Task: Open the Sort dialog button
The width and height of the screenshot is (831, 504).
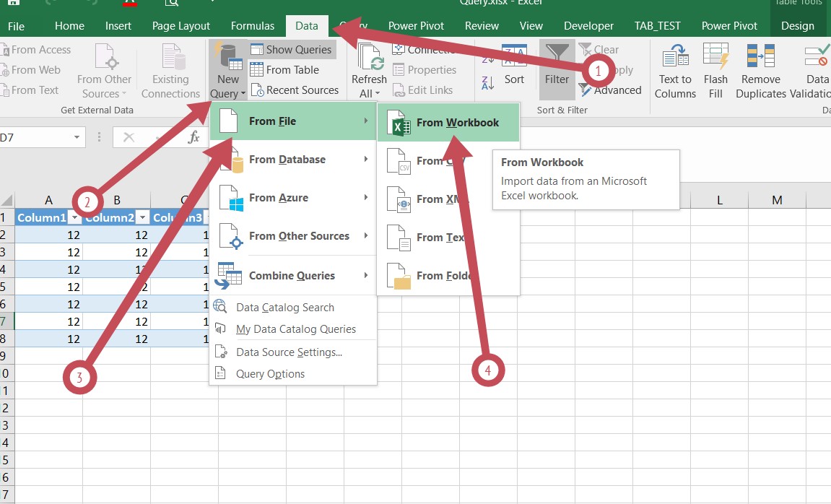Action: click(x=514, y=65)
